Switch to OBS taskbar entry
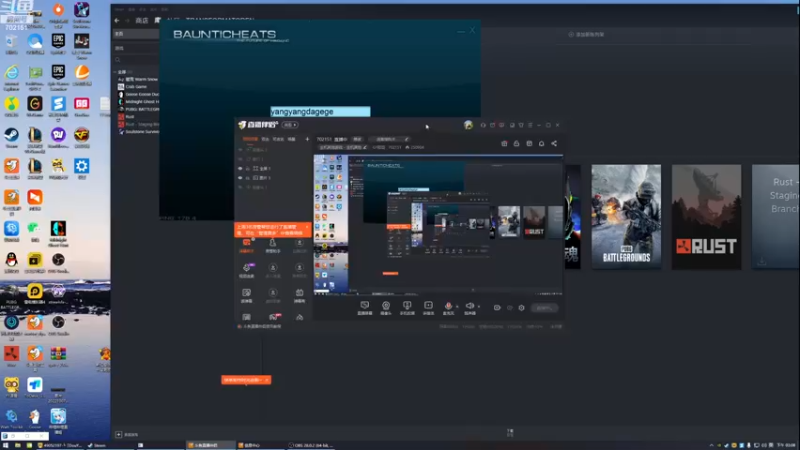The height and width of the screenshot is (450, 800). tap(310, 445)
